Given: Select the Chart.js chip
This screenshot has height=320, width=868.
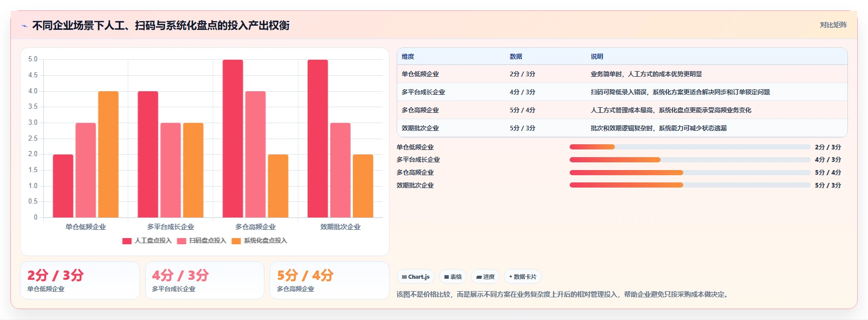Looking at the screenshot, I should point(416,277).
